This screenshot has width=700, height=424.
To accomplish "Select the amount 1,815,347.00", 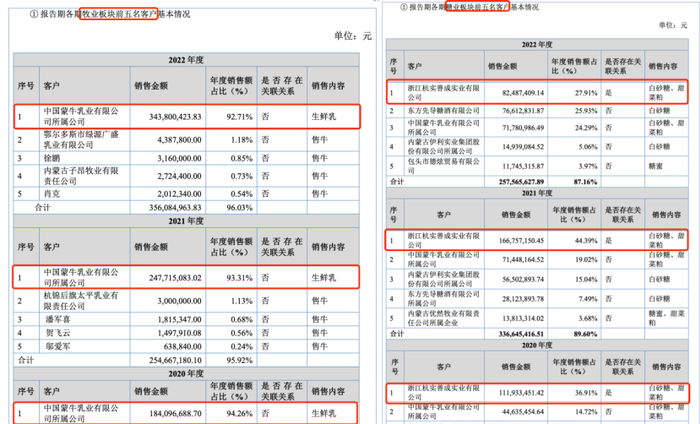I will 179,320.
